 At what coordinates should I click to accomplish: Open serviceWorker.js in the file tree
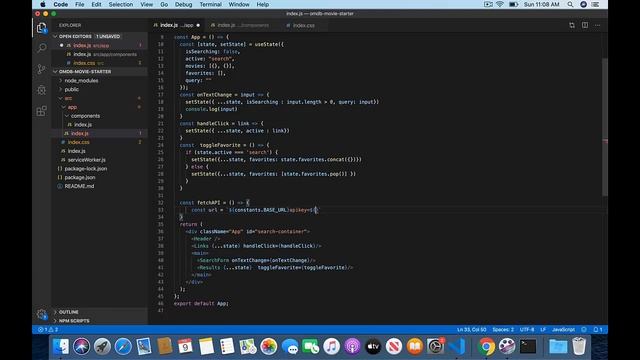pos(87,160)
